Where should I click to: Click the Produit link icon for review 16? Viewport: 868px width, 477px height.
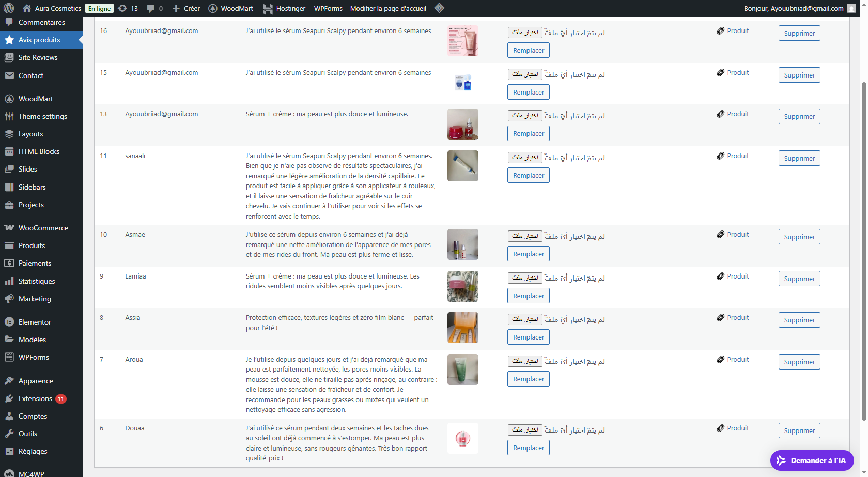click(720, 31)
